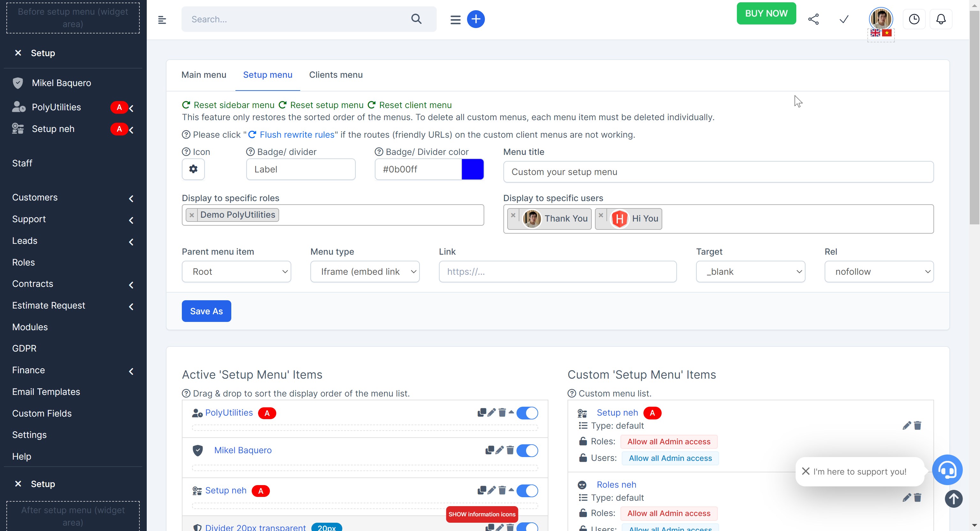The width and height of the screenshot is (980, 531).
Task: Click the search magnifier icon
Action: pos(417,19)
